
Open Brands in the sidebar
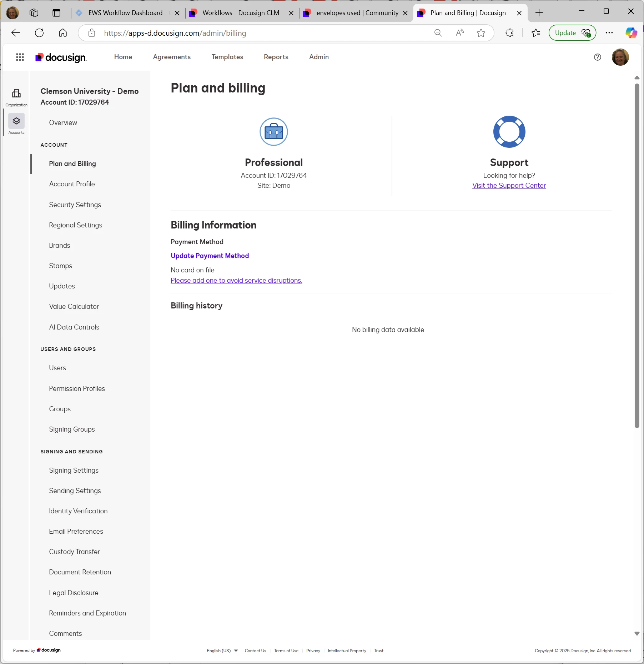pyautogui.click(x=60, y=245)
